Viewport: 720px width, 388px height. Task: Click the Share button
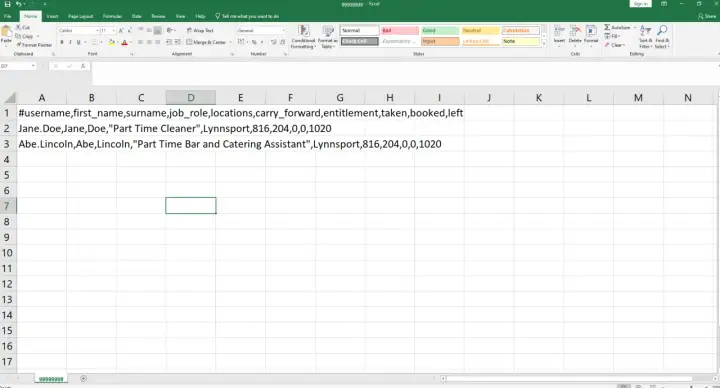(x=707, y=16)
